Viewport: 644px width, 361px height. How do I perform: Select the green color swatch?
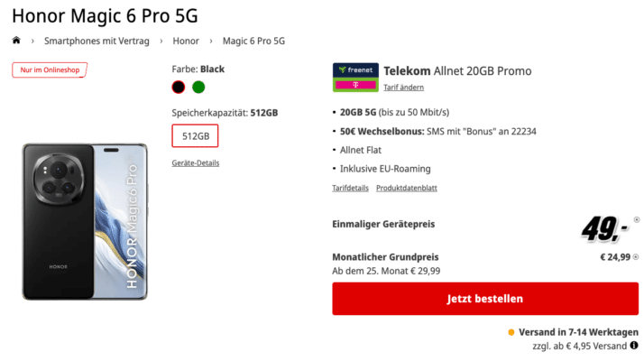198,88
